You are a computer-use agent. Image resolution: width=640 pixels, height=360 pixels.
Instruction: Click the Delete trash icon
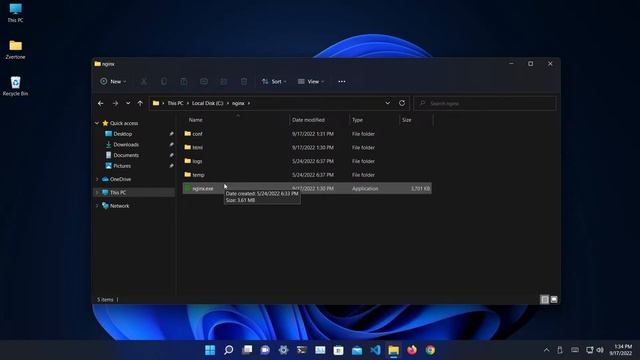tap(244, 82)
